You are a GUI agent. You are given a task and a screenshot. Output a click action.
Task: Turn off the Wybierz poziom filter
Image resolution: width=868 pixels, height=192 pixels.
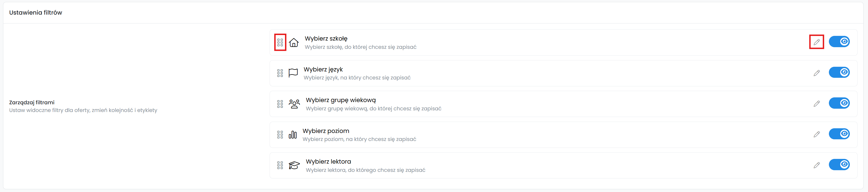coord(839,134)
